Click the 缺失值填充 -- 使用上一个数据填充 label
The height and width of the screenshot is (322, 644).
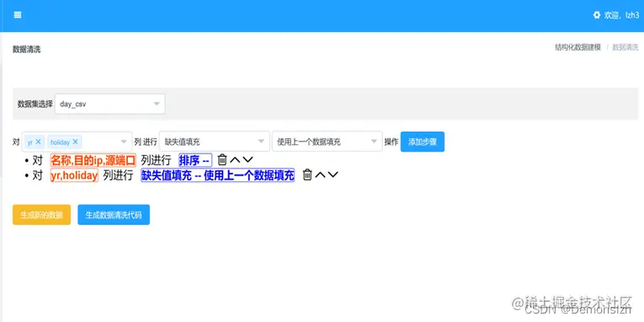coord(218,175)
